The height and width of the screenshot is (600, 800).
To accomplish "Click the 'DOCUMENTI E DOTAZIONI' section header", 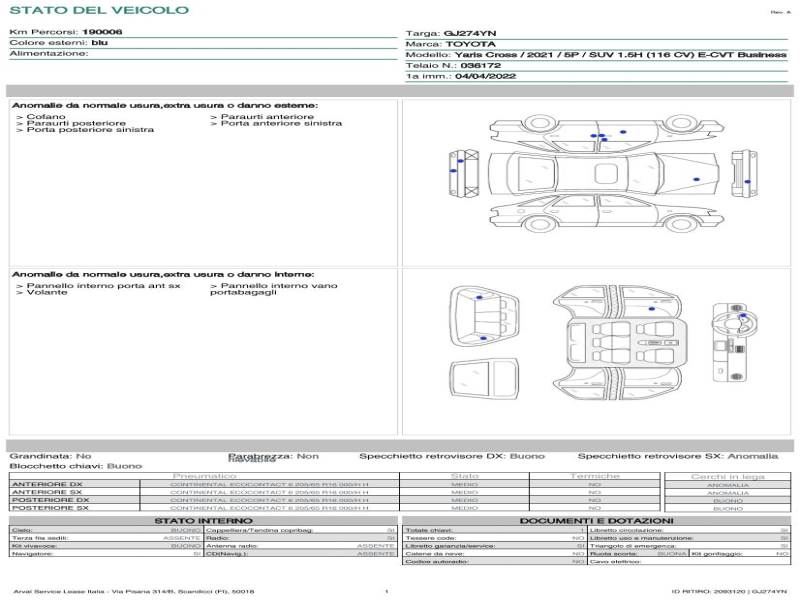I will point(596,521).
